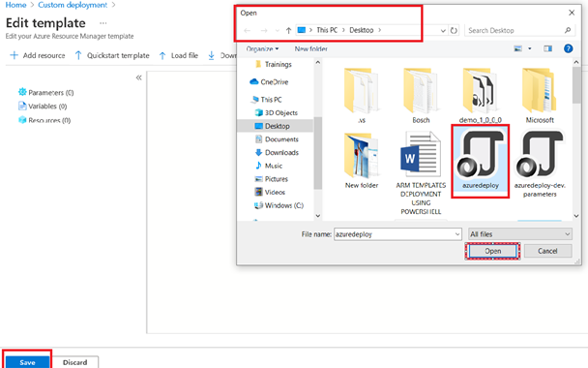
Task: Click the Search Desktop field
Action: (x=519, y=30)
